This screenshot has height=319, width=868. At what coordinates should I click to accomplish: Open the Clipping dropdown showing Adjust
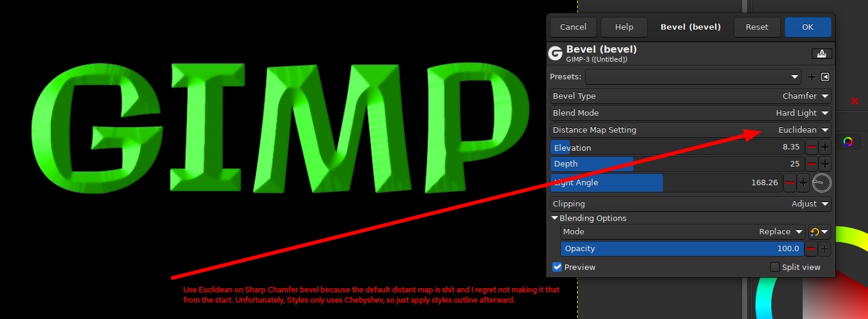tap(690, 204)
